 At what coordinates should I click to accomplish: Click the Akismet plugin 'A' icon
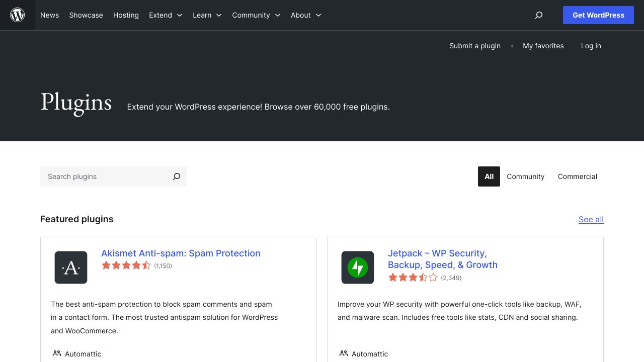click(x=71, y=267)
